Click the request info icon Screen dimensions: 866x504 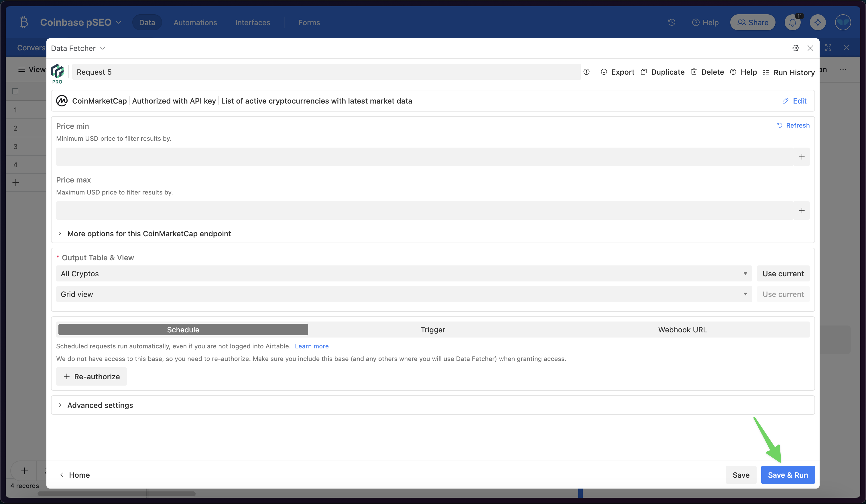coord(586,72)
